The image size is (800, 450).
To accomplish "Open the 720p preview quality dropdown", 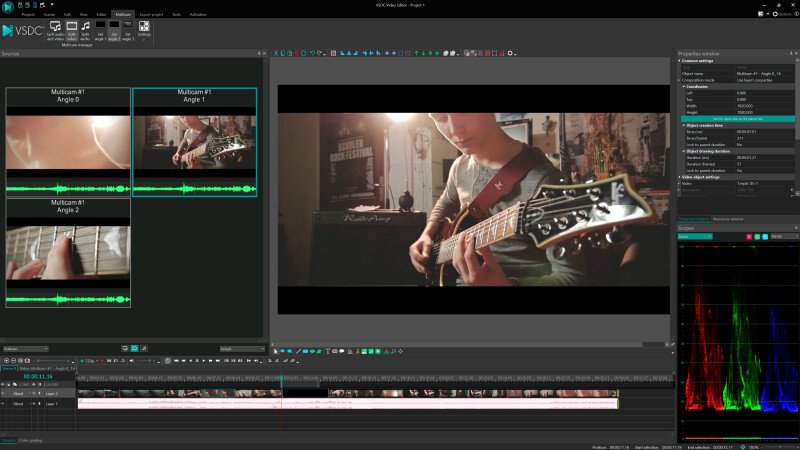I will (90, 361).
